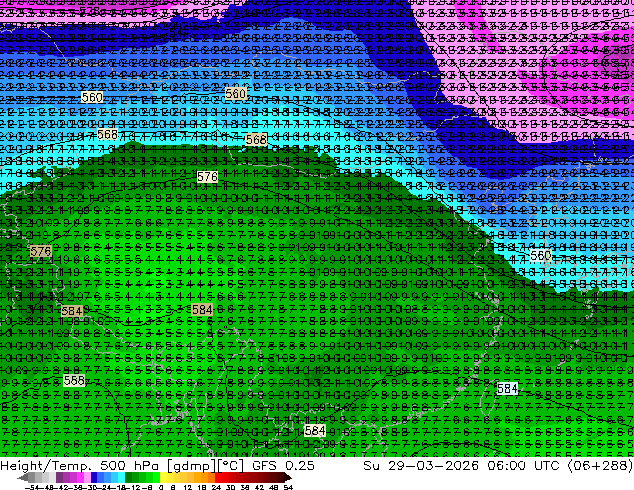Click the 528 contour label in magenta area
Image resolution: width=634 pixels, height=490 pixels.
point(90,11)
